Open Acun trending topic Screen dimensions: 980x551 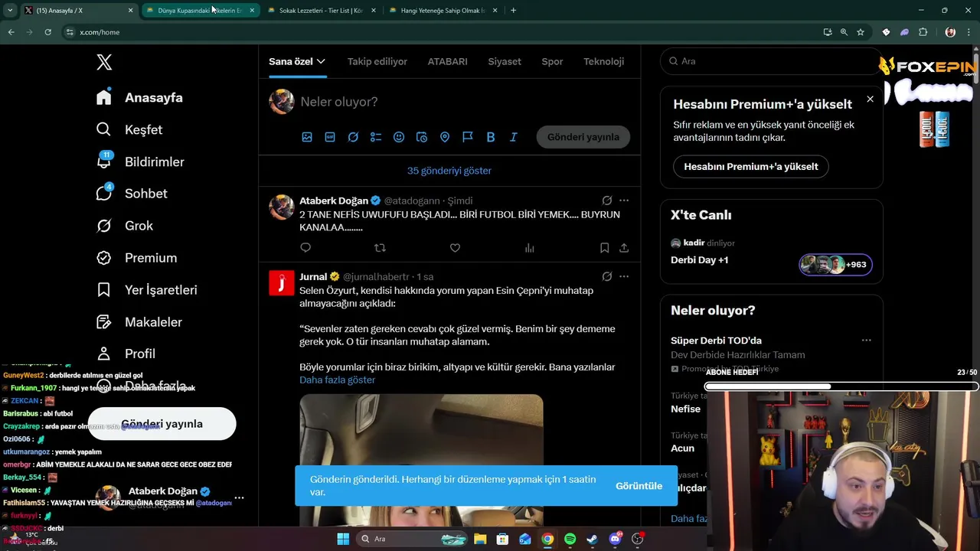click(x=682, y=448)
